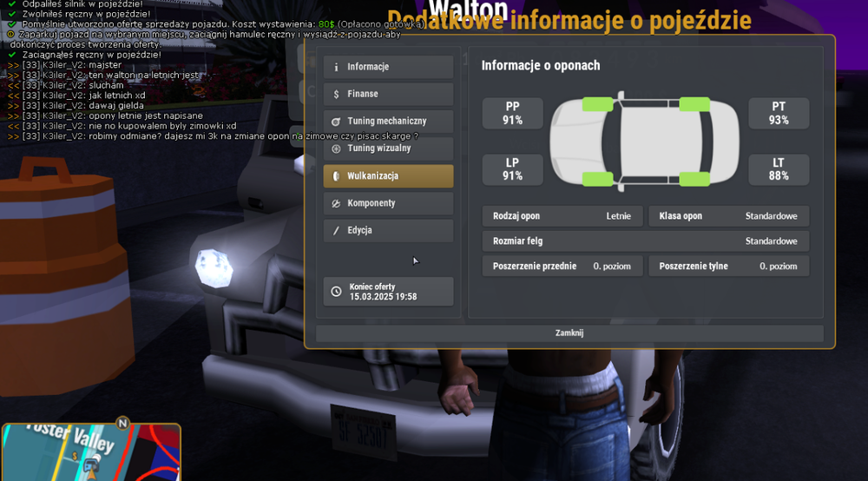
Task: Click the tire icon beside Wulkanizacja
Action: [336, 176]
